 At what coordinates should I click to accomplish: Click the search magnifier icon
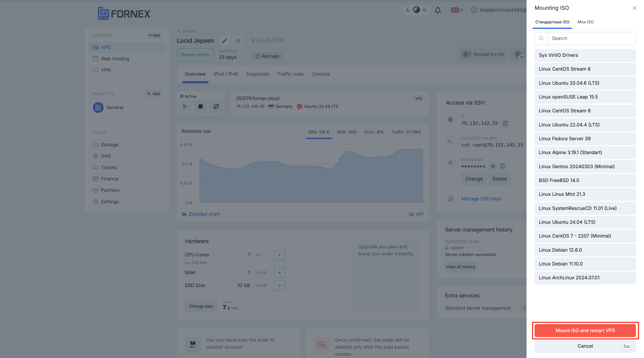[x=541, y=38]
